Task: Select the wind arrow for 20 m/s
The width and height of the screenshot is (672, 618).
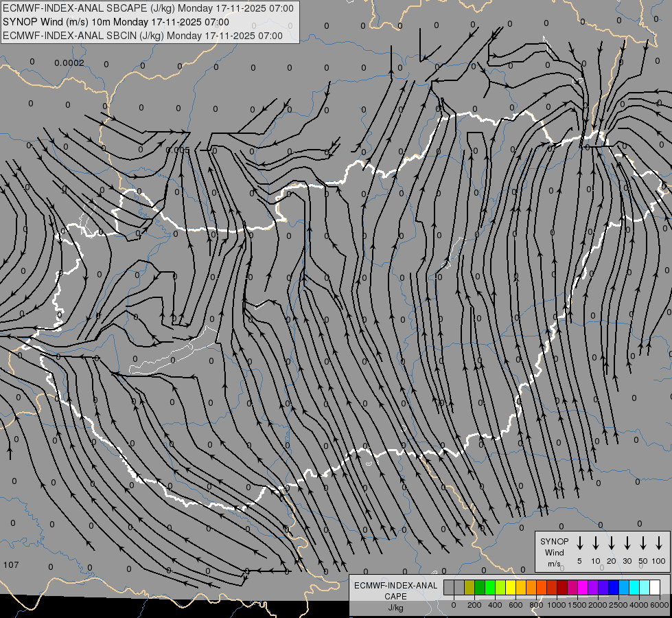Action: [x=611, y=543]
